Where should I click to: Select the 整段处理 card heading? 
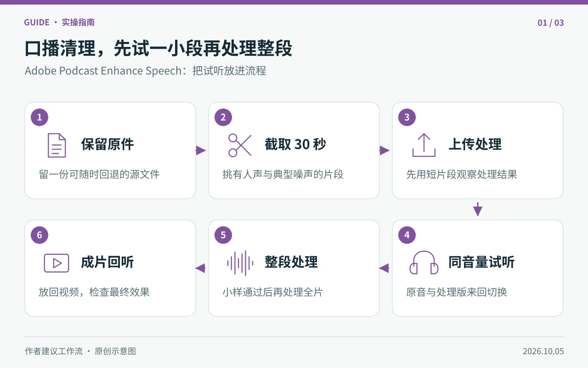pyautogui.click(x=291, y=262)
